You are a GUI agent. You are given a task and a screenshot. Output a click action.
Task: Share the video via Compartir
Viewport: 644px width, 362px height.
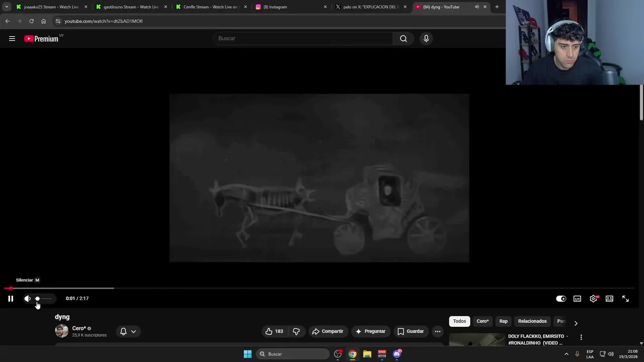tap(328, 331)
